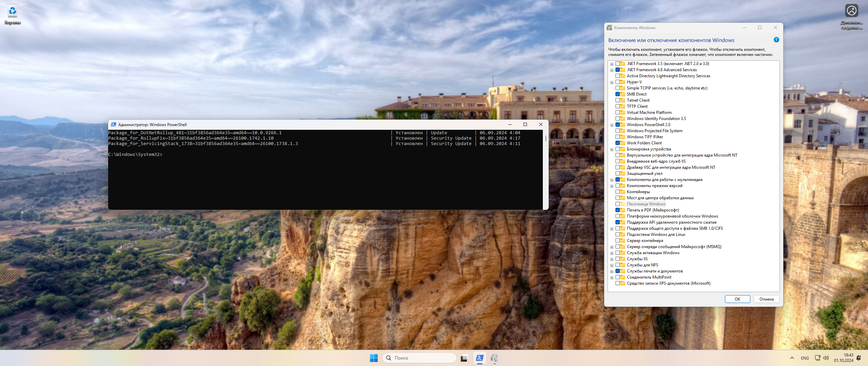The width and height of the screenshot is (868, 366).
Task: Enable the Telnet Client checkbox
Action: [x=618, y=100]
